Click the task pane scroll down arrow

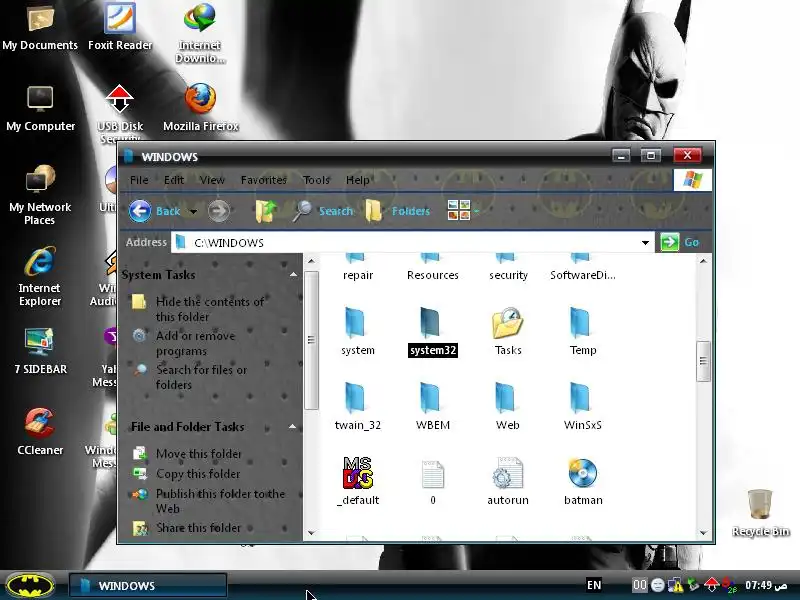pyautogui.click(x=311, y=533)
